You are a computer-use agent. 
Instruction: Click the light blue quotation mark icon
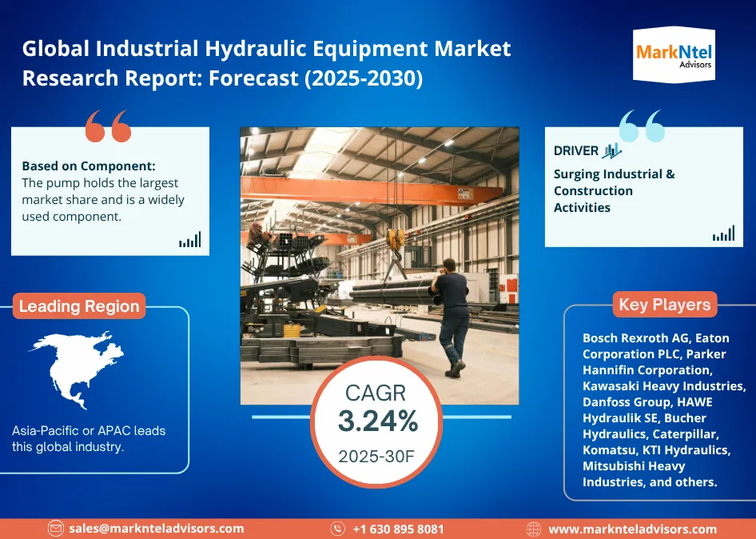click(x=642, y=126)
